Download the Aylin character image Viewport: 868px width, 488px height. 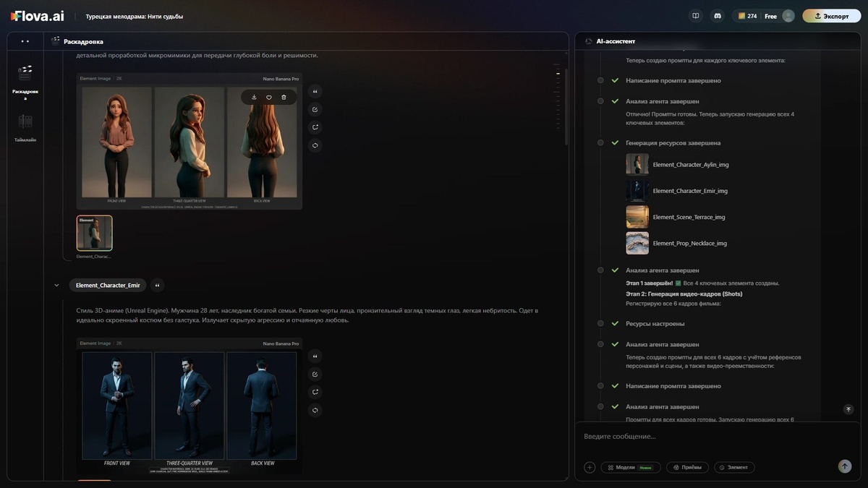click(x=254, y=97)
